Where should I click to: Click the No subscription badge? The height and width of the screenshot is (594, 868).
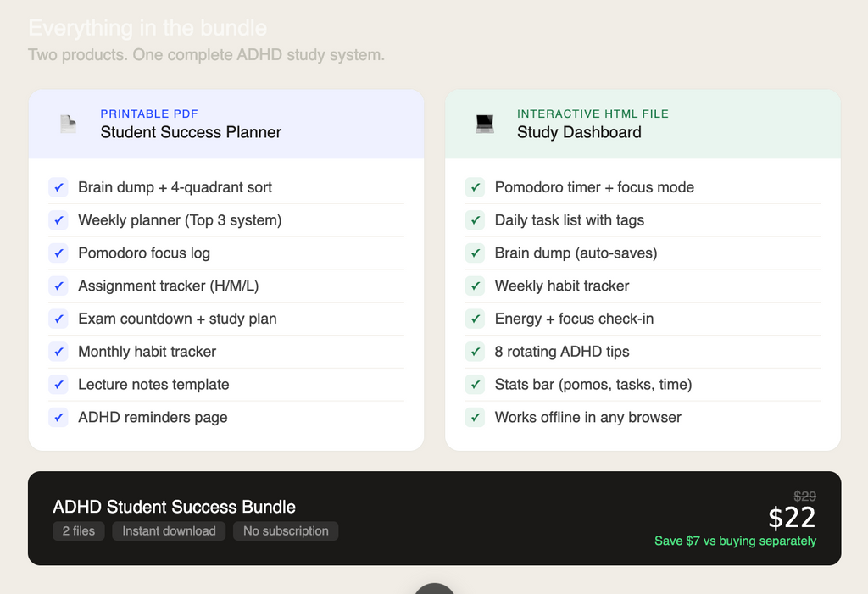(x=286, y=531)
